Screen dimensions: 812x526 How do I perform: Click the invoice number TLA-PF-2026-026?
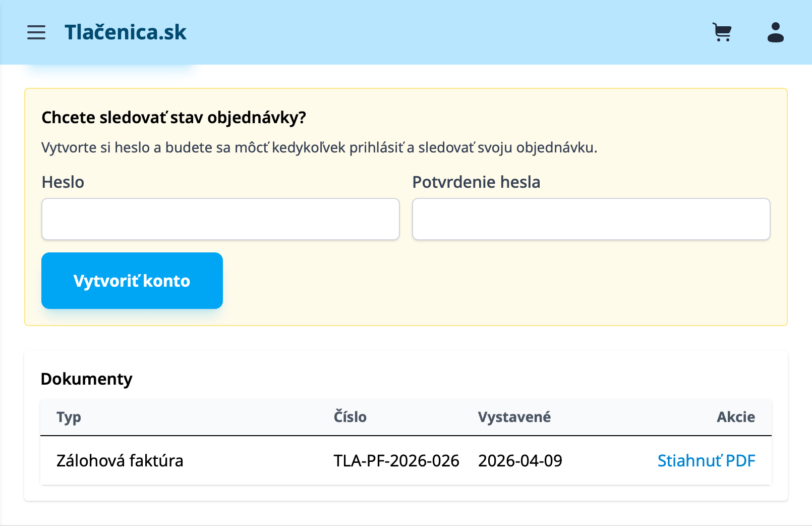point(396,460)
